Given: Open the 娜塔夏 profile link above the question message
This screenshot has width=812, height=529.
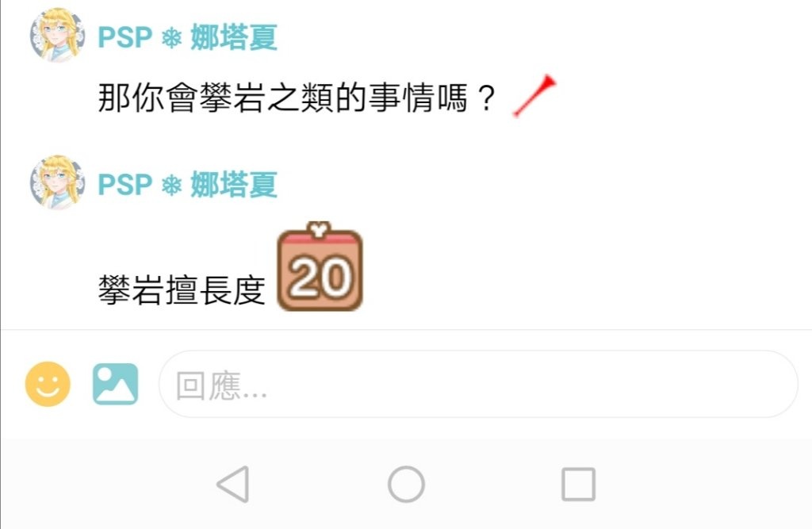Looking at the screenshot, I should coord(234,37).
